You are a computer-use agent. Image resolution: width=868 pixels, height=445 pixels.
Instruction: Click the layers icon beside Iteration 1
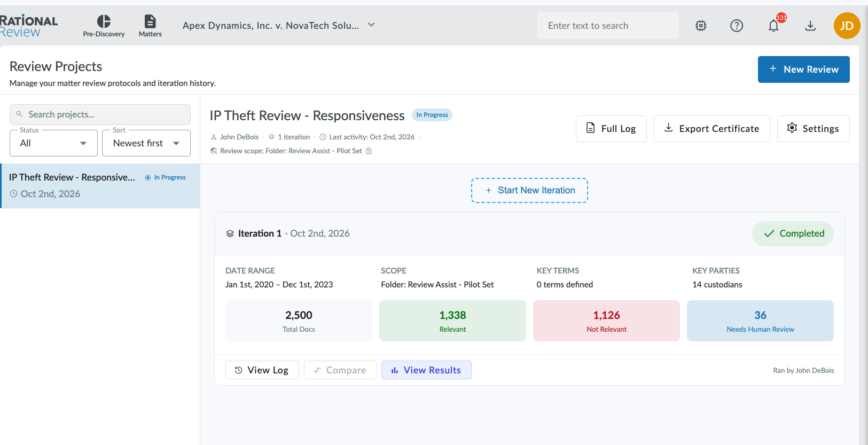tap(230, 233)
